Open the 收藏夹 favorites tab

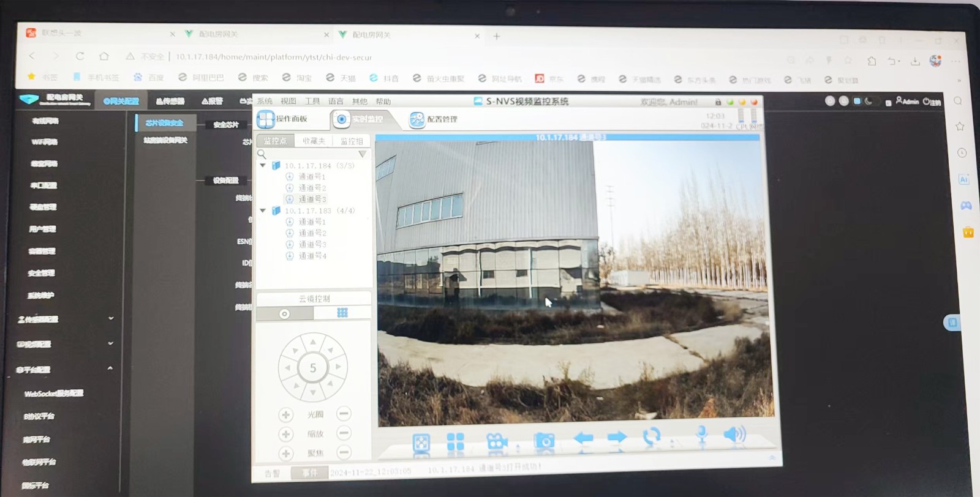pos(314,141)
